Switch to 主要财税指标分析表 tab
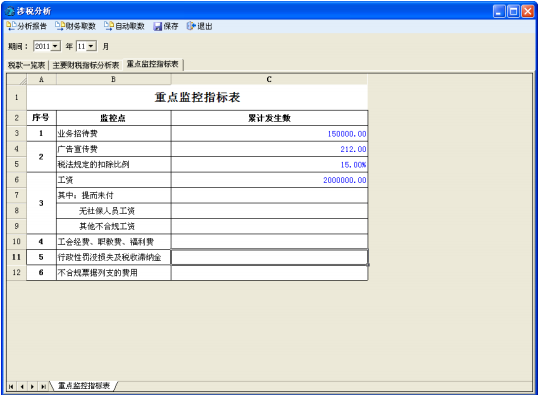The image size is (538, 395). (86, 65)
